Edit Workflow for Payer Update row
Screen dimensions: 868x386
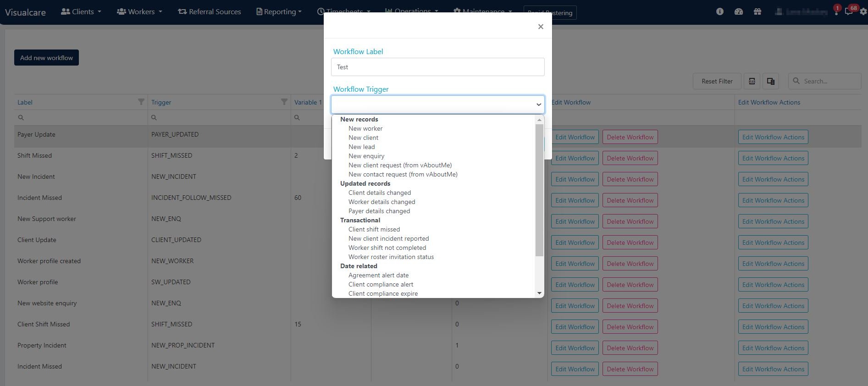click(x=575, y=137)
